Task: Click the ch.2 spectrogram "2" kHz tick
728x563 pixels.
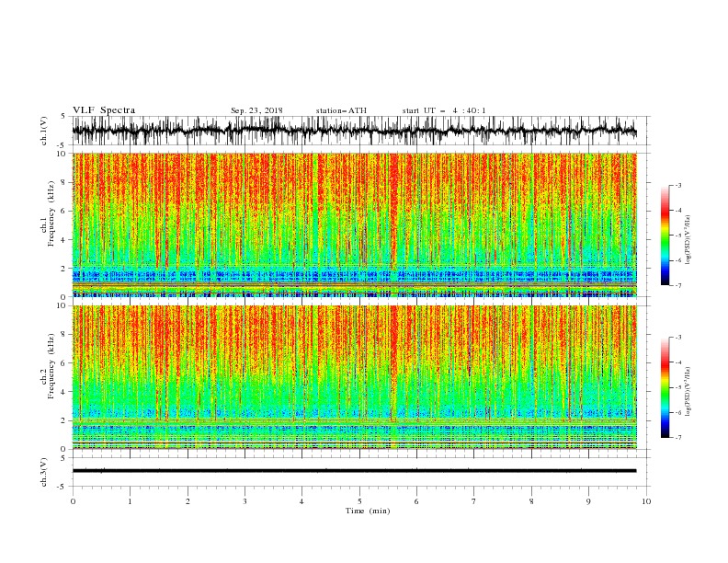Action: [x=64, y=420]
